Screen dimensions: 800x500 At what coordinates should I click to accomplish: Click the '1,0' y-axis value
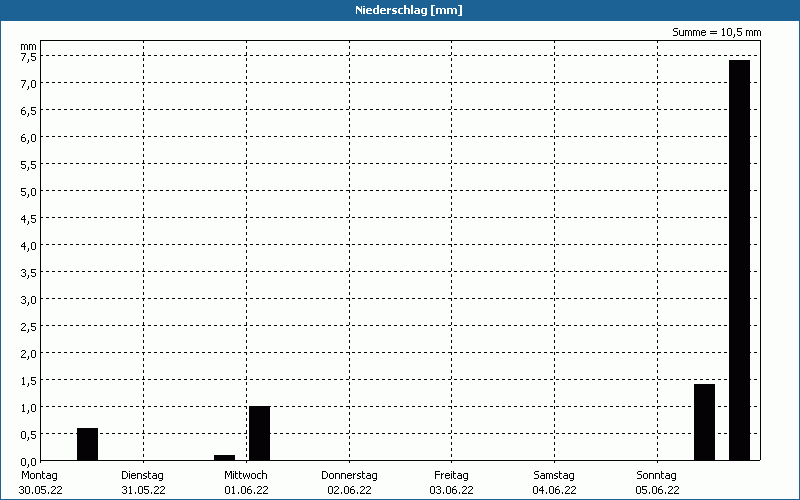coord(29,408)
